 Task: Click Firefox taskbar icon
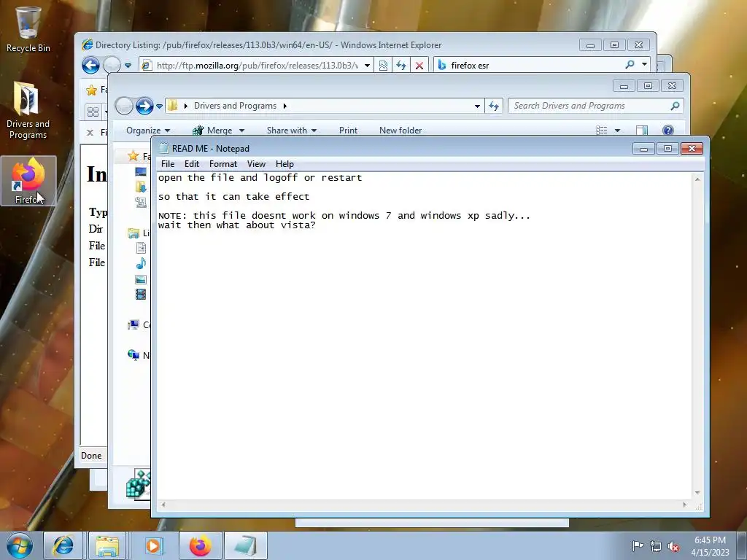tap(200, 545)
